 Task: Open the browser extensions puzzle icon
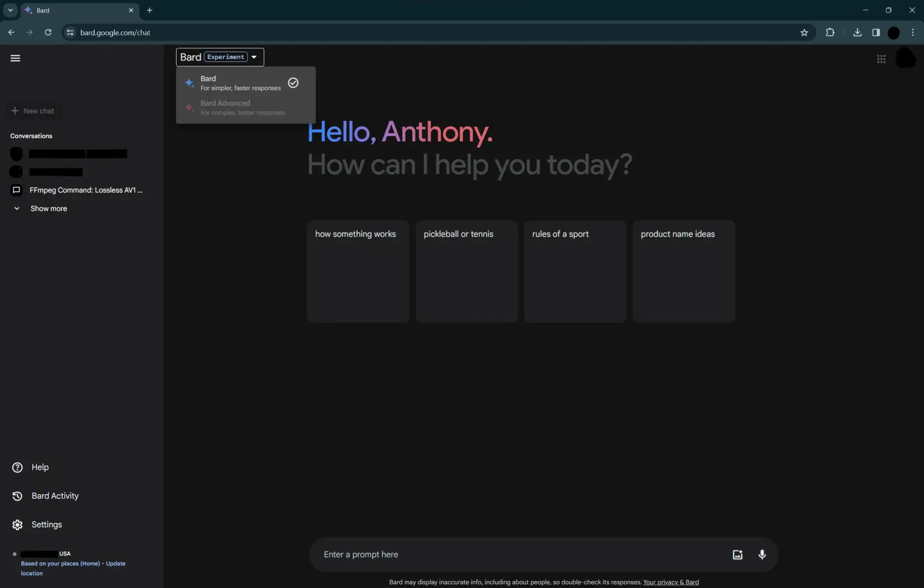coord(830,32)
